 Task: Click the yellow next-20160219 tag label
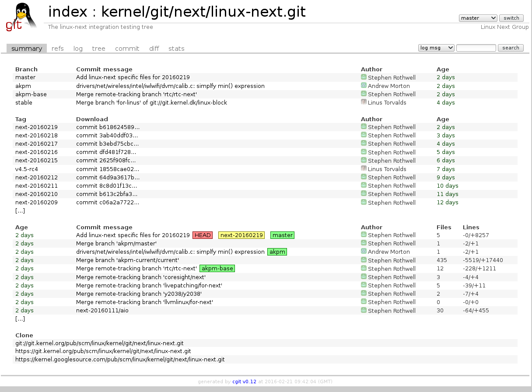point(241,235)
